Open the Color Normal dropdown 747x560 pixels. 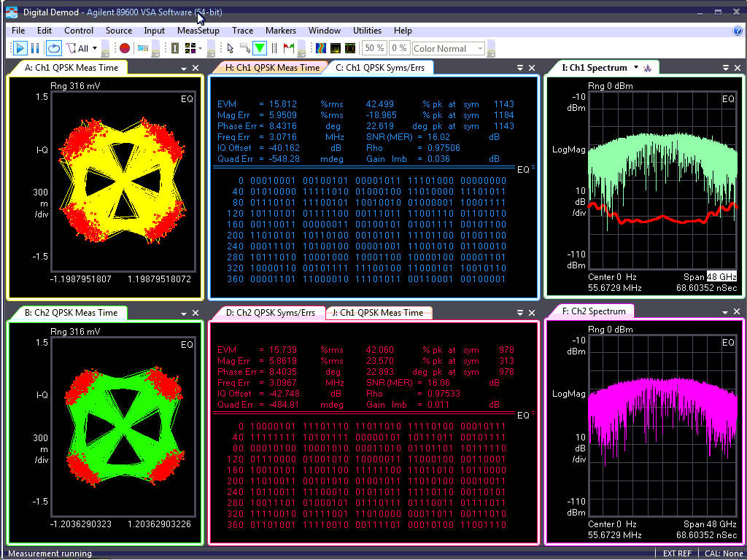click(479, 48)
